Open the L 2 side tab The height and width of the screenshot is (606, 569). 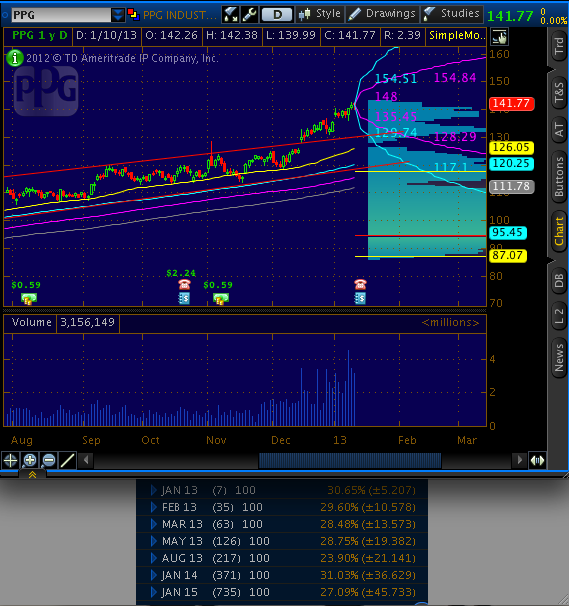(559, 316)
